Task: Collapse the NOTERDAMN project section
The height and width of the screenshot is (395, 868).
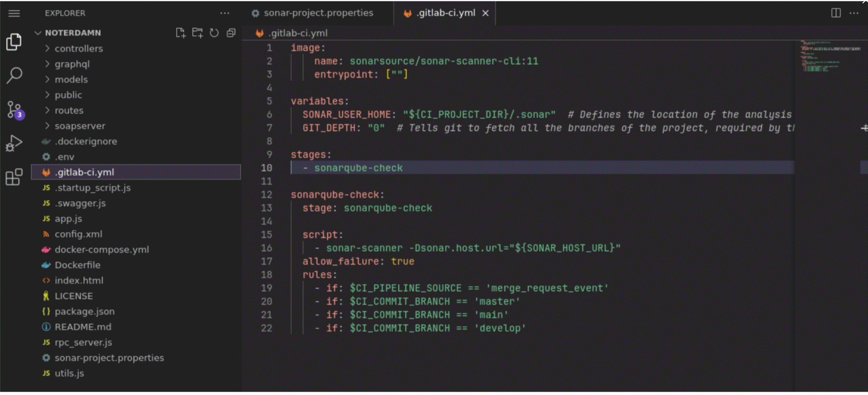Action: click(x=38, y=33)
